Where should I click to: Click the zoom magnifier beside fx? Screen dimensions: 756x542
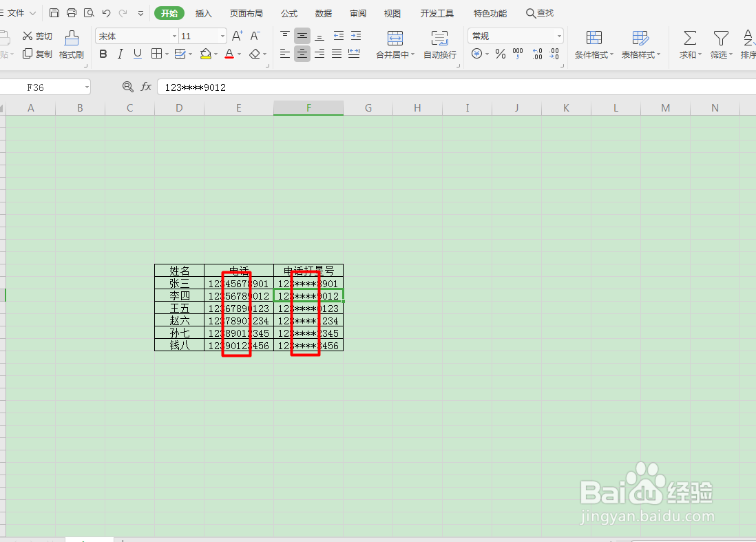pos(127,87)
